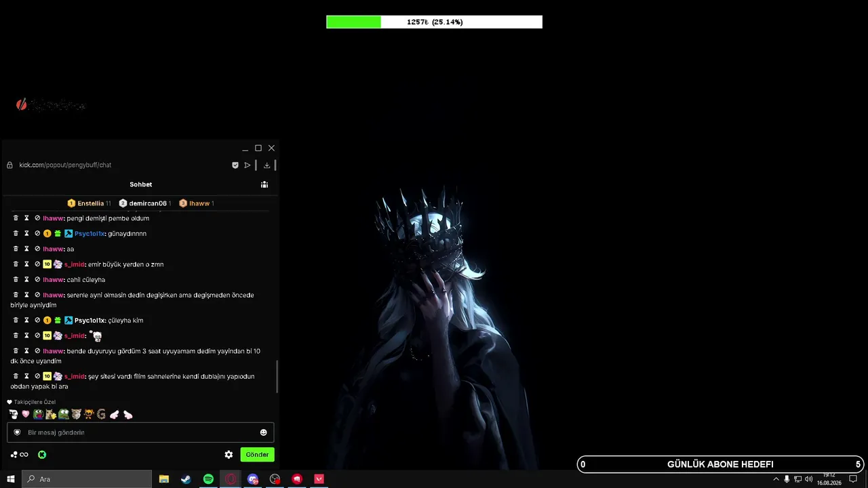Click the "GÜNLÜK ABONE HEDEFI" goal bar
This screenshot has height=488, width=868.
(720, 464)
